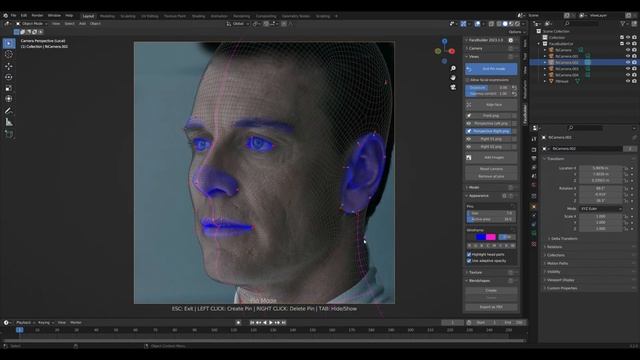Screen dimensions: 640x360
Task: Play the timeline animation
Action: 271,322
